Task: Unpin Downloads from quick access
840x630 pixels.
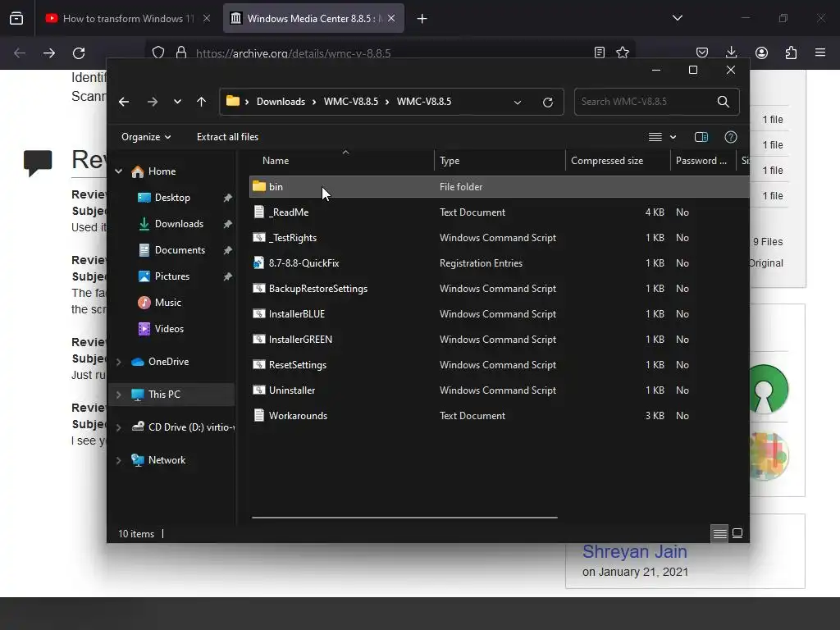Action: click(x=228, y=224)
